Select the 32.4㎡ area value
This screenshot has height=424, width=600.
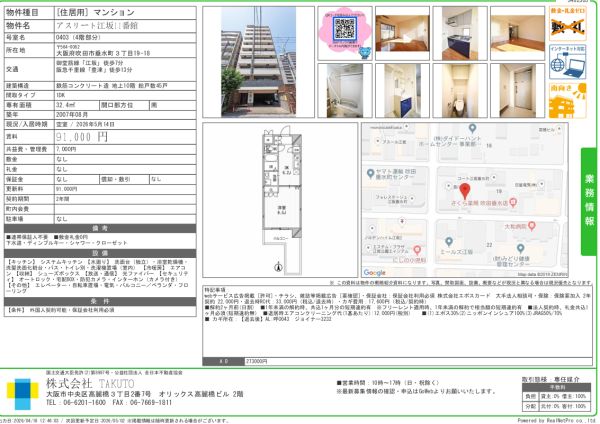tap(65, 105)
